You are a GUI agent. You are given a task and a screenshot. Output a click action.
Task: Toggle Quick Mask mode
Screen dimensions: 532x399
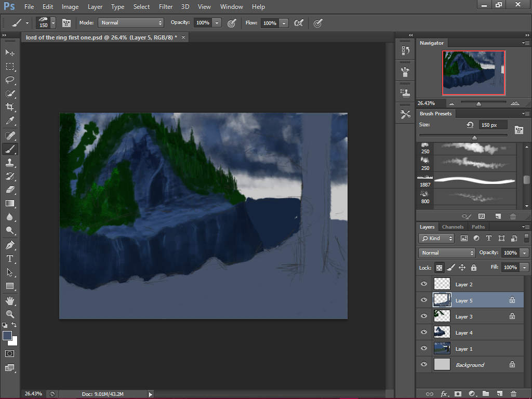click(10, 353)
